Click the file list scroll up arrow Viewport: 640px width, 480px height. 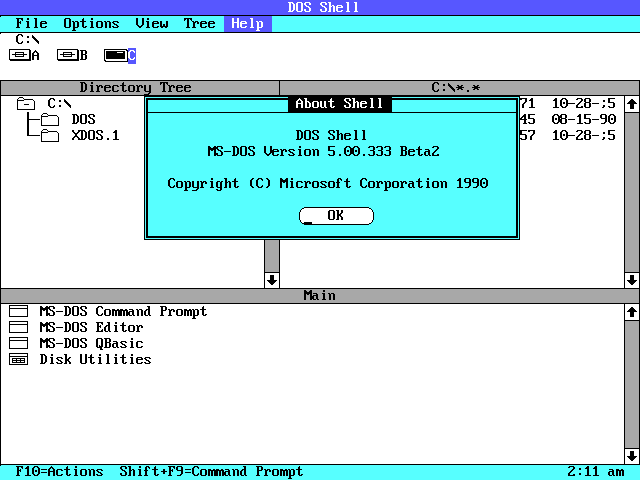point(632,104)
